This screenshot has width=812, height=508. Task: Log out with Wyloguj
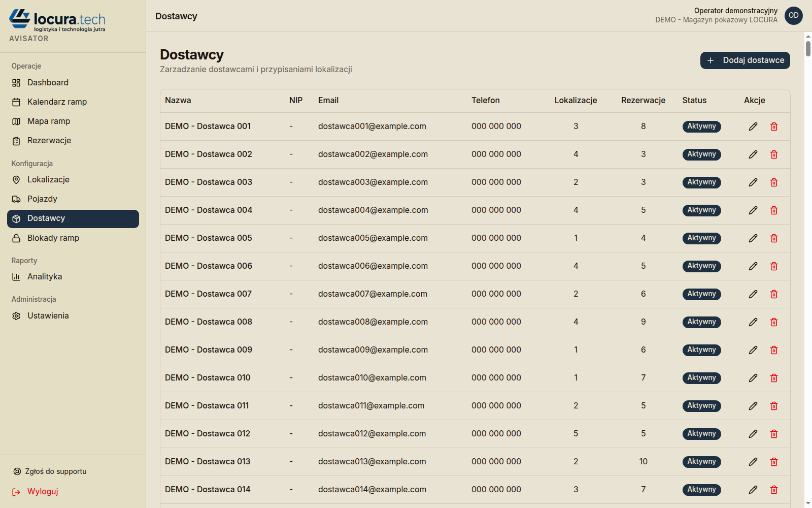point(36,492)
